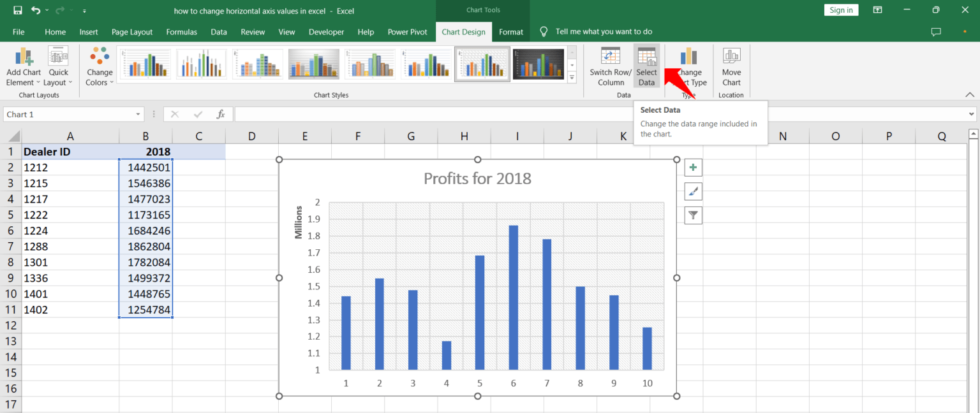Screen dimensions: 980x413
Task: Expand the chart styles gallery
Action: (x=571, y=76)
